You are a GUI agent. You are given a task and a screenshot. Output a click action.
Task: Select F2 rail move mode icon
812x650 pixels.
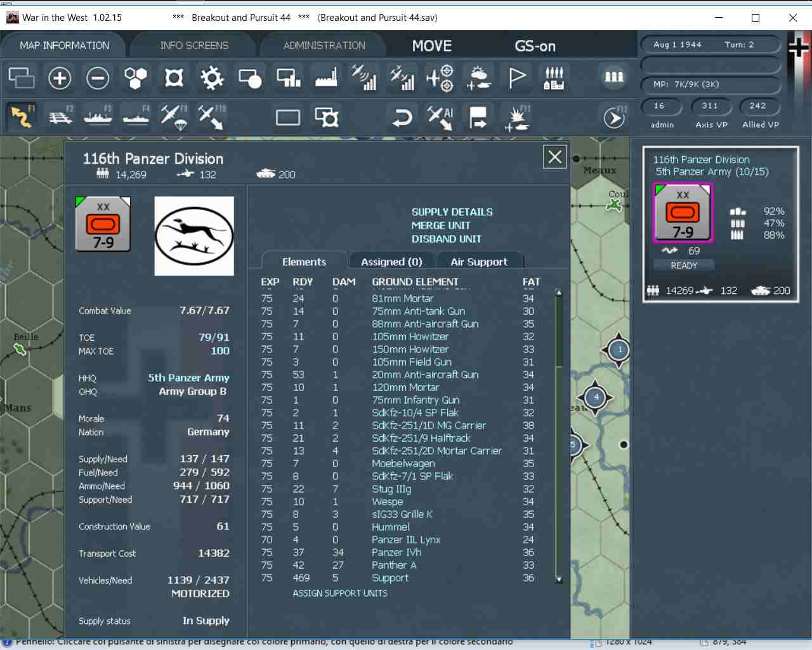click(x=60, y=117)
